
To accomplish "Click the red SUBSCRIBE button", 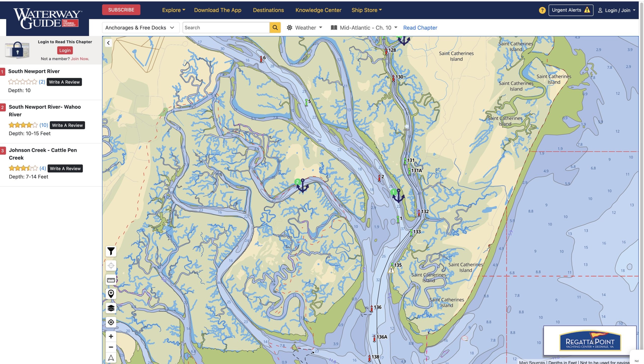I will [x=121, y=10].
